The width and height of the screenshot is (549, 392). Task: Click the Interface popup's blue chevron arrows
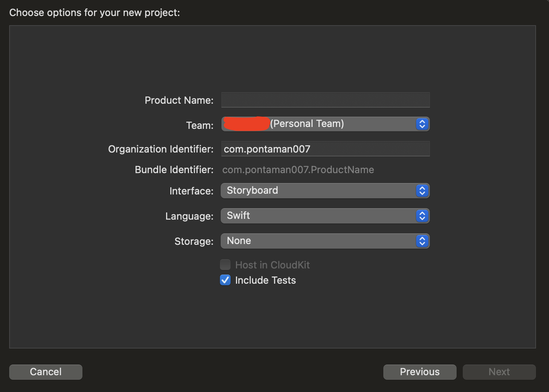(x=422, y=191)
